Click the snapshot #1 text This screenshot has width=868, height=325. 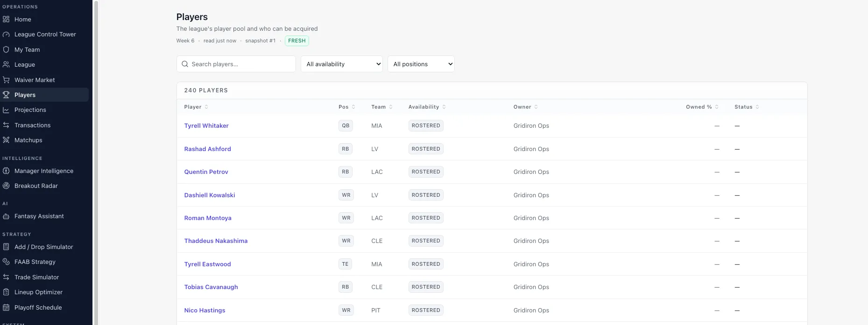261,41
